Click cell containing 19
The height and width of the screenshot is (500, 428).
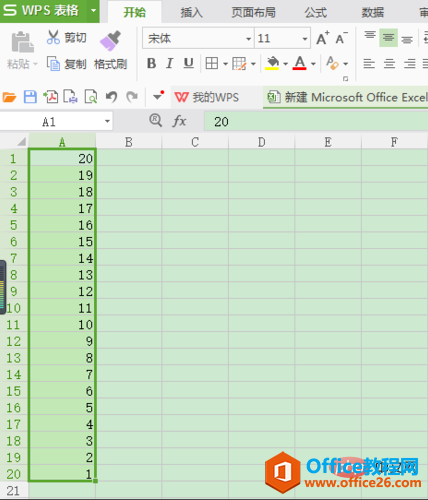(x=62, y=175)
